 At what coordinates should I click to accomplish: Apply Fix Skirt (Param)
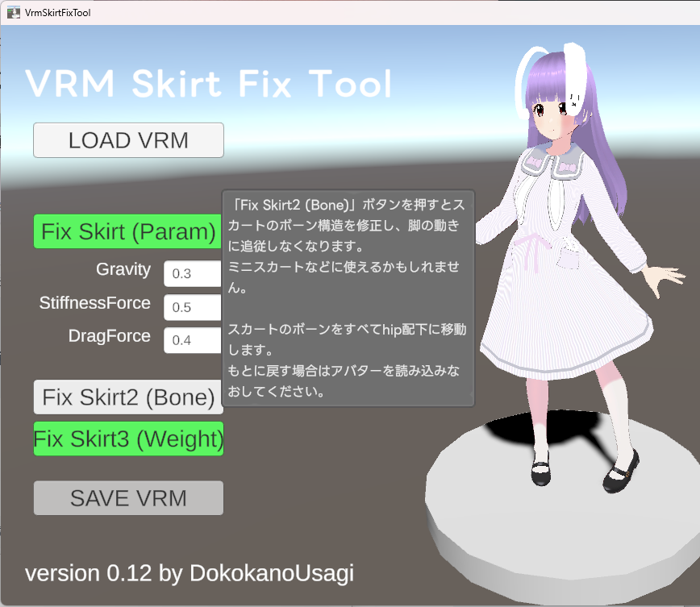click(128, 231)
